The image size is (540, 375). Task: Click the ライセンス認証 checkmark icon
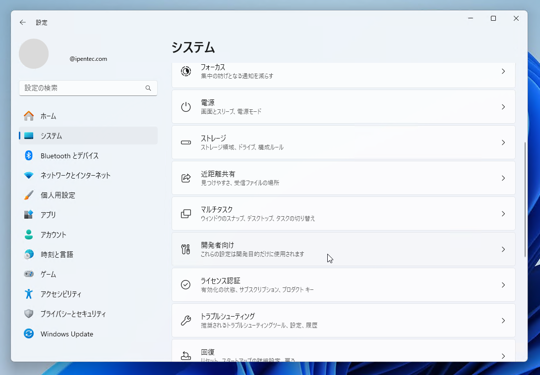point(186,285)
